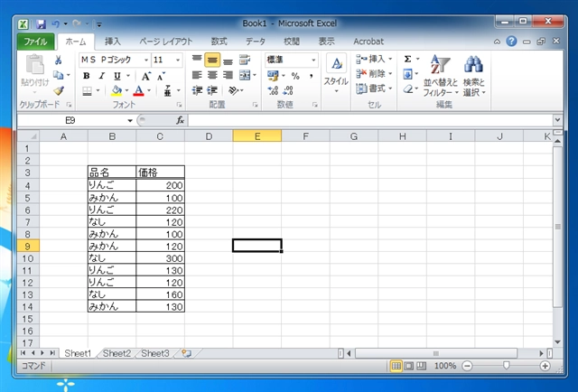Toggle Bold formatting
578x392 pixels.
pyautogui.click(x=87, y=76)
